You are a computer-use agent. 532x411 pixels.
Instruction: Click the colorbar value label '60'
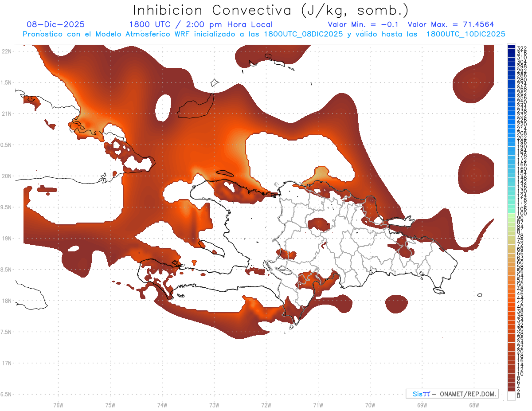pos(520,262)
